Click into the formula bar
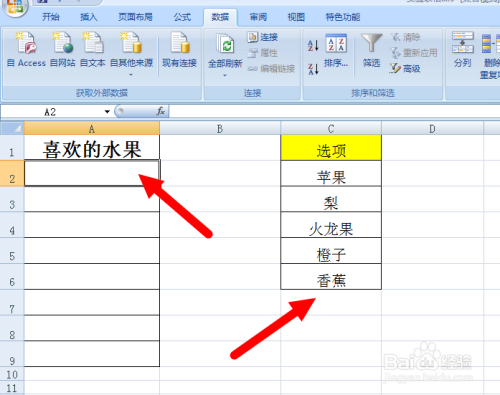This screenshot has width=500, height=395. pyautogui.click(x=335, y=112)
